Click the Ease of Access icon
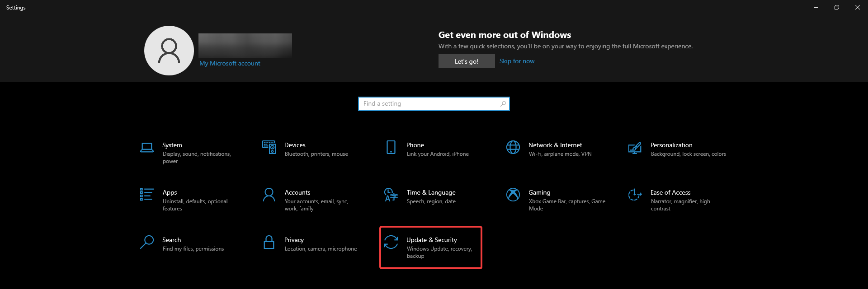This screenshot has height=289, width=868. point(635,195)
